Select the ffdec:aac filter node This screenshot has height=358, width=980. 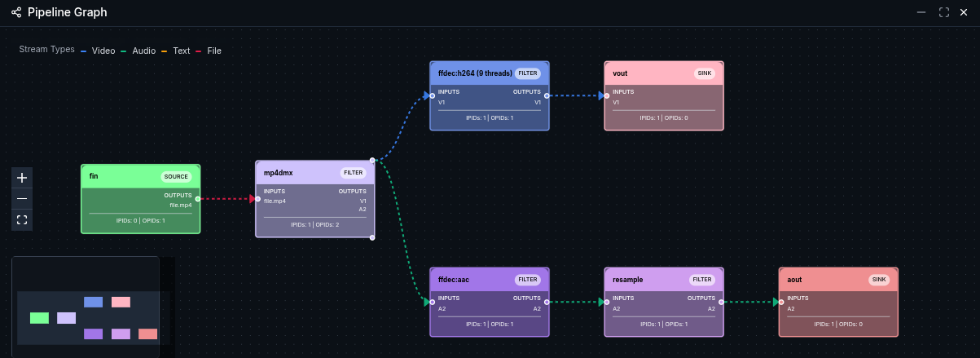[x=490, y=302]
